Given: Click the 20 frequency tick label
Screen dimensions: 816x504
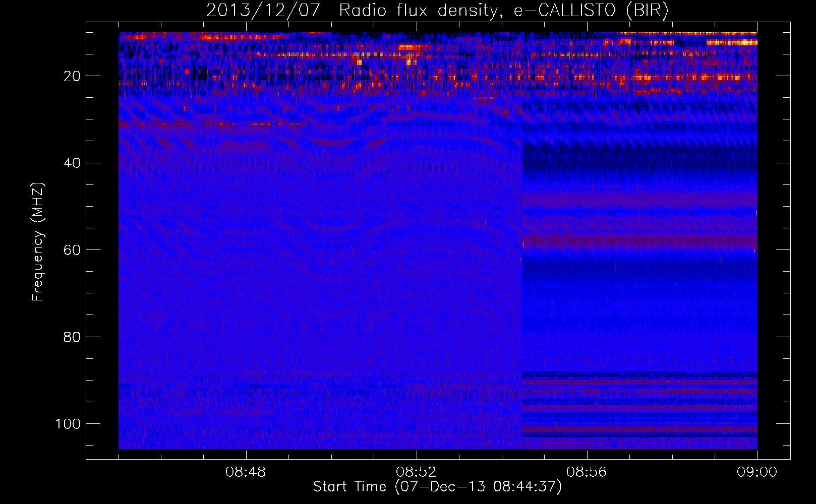Looking at the screenshot, I should (72, 77).
